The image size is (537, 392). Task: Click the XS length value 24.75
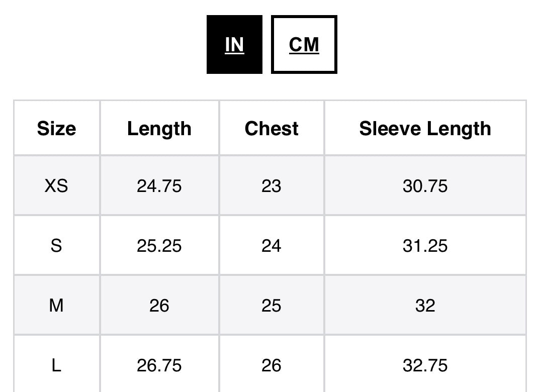click(x=159, y=186)
